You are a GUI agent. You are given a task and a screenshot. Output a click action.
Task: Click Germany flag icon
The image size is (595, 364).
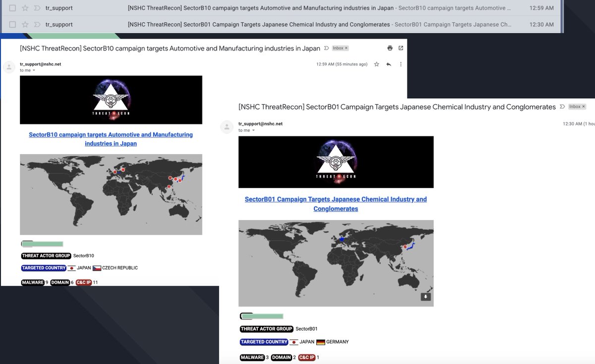(x=320, y=342)
